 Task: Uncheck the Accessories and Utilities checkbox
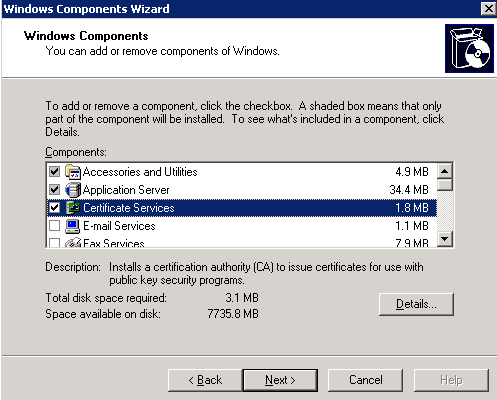(x=54, y=172)
